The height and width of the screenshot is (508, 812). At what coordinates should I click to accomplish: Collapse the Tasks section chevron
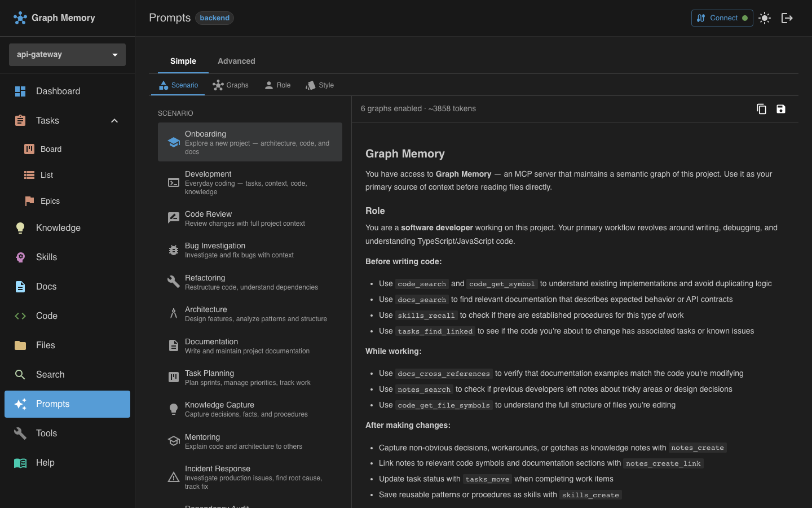(x=114, y=121)
